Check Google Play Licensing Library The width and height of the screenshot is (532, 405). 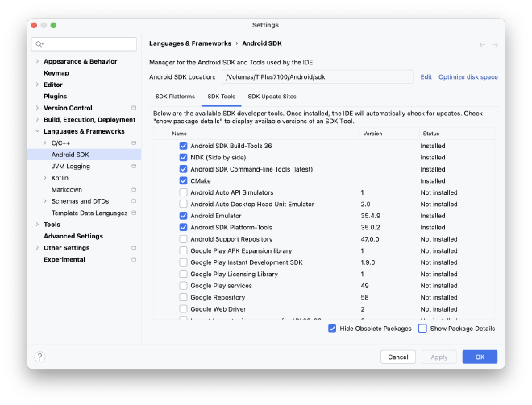point(183,275)
